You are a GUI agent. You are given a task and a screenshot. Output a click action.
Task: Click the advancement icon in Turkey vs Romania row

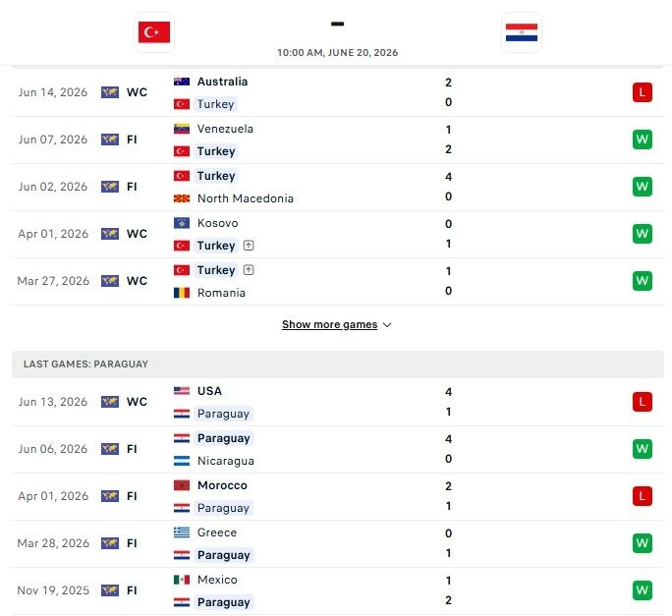(249, 270)
